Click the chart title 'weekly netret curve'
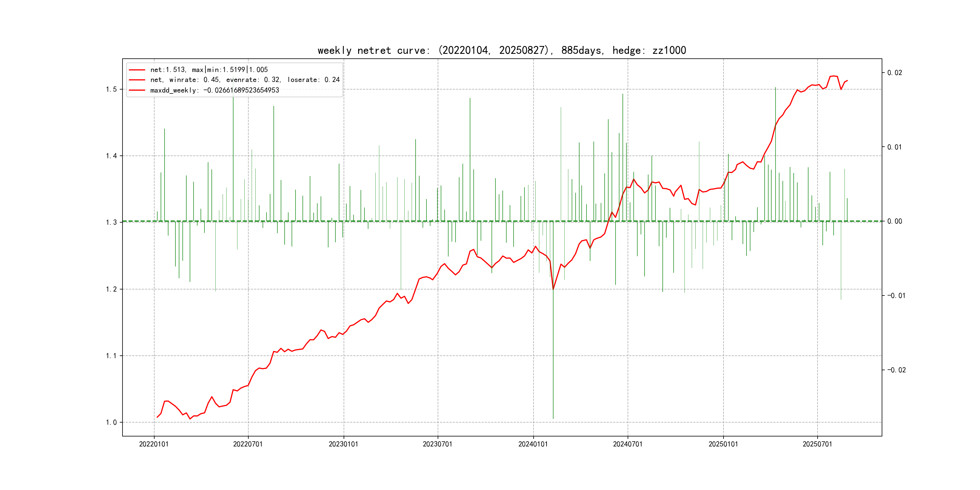Screen dimensions: 980x490 click(x=501, y=50)
